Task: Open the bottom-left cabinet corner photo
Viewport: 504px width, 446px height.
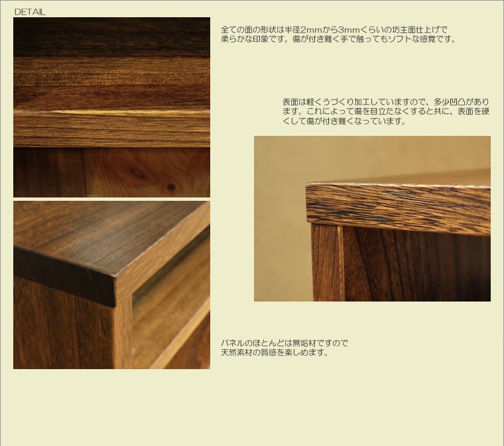Action: click(111, 285)
